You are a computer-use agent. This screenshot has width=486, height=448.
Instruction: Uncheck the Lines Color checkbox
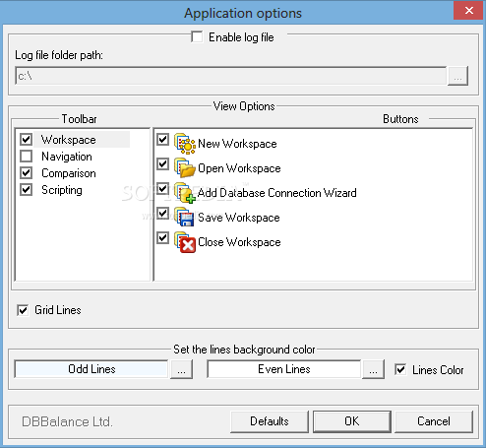400,369
